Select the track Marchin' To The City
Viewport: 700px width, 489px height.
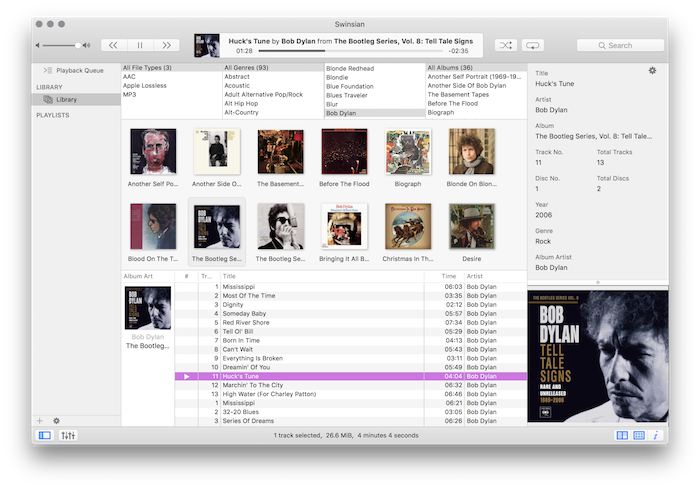point(351,385)
